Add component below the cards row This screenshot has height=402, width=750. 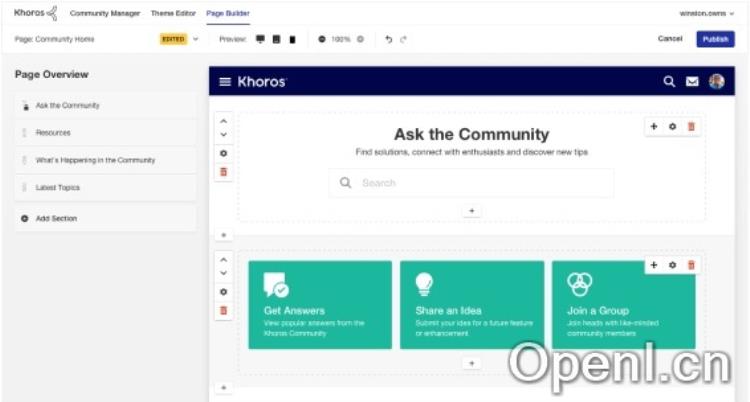point(472,363)
